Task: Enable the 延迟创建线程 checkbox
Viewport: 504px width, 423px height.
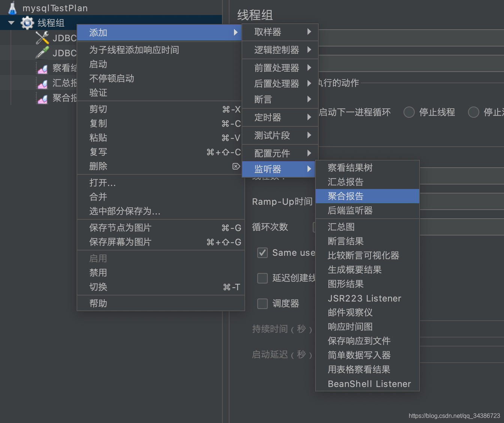Action: pyautogui.click(x=262, y=278)
